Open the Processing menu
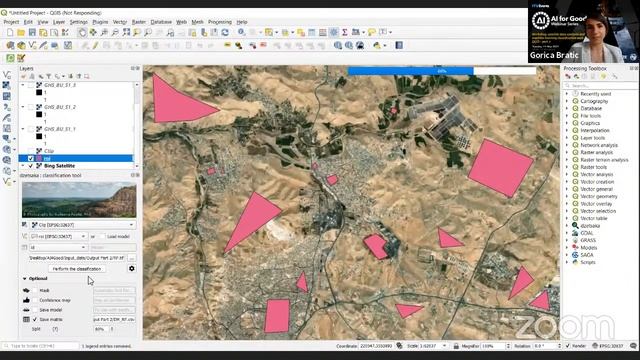 click(220, 22)
